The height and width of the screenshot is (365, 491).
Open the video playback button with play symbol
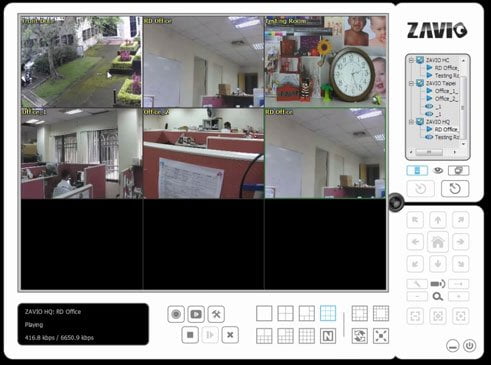click(x=196, y=314)
